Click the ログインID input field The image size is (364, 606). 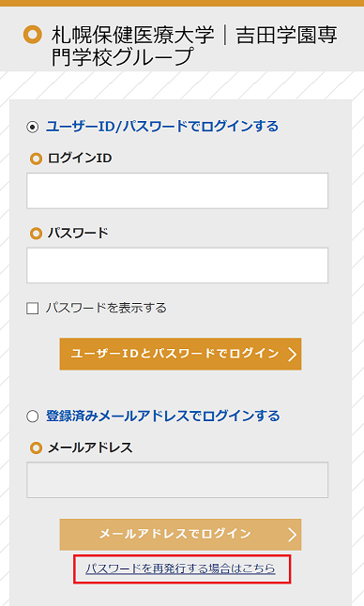tap(177, 191)
